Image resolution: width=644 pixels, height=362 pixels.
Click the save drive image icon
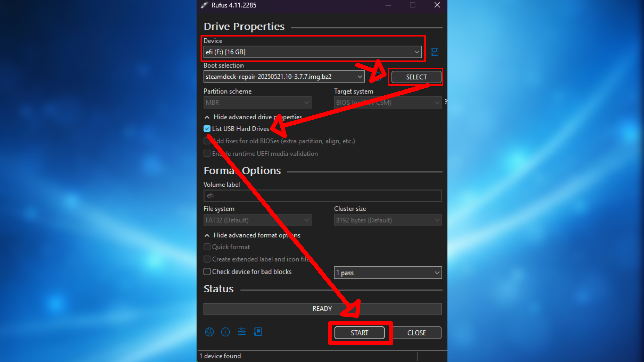(434, 52)
